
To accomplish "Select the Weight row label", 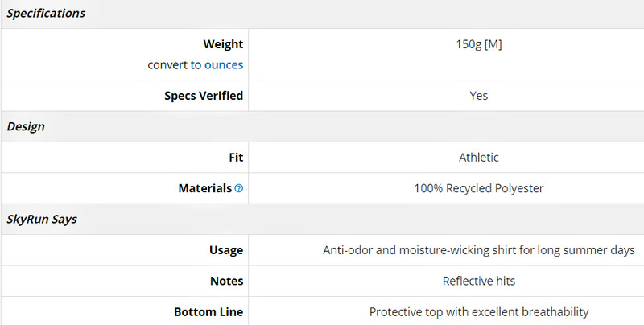I will (223, 44).
